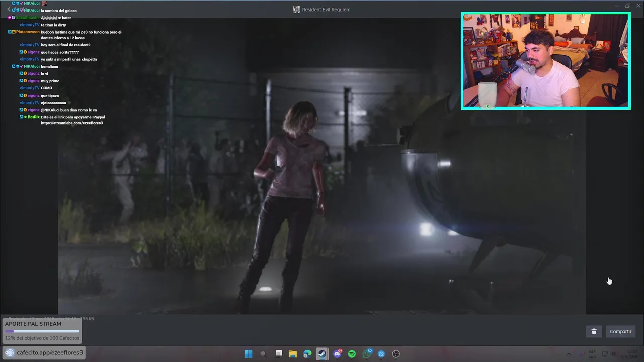Open OBS Studio from the taskbar
644x362 pixels.
coord(396,354)
